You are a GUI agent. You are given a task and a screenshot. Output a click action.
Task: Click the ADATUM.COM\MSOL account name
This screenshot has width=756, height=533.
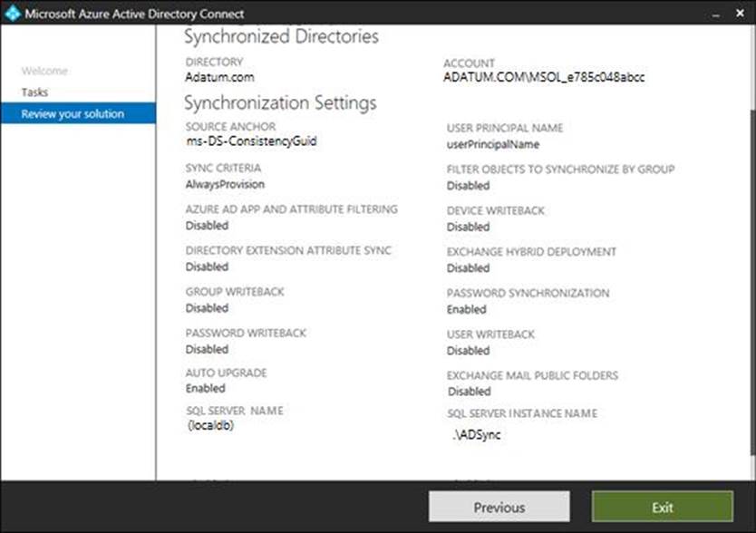tap(544, 78)
